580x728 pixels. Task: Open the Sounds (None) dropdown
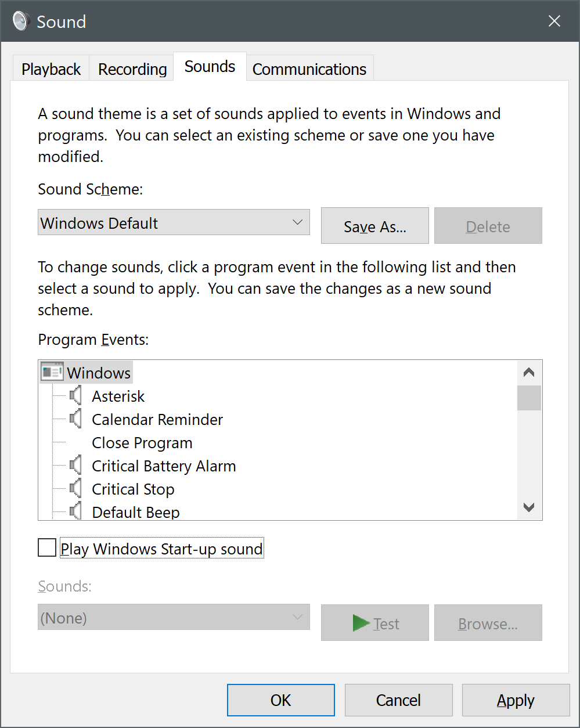click(x=174, y=617)
